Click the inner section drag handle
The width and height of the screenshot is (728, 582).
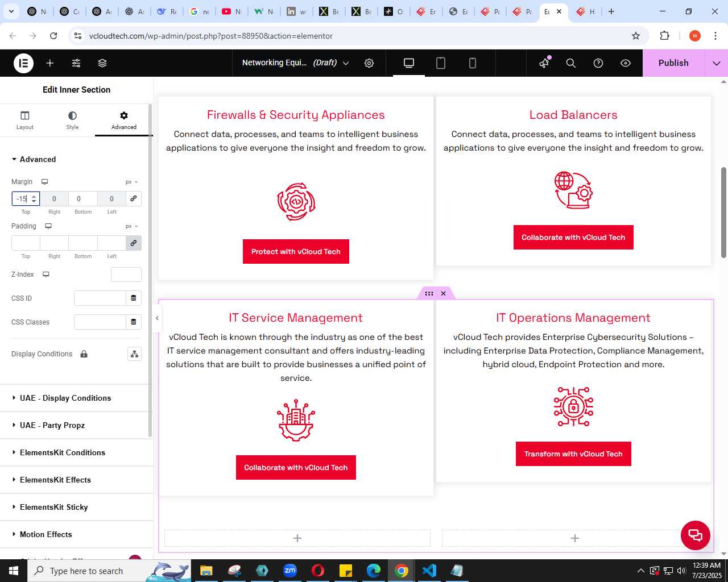pyautogui.click(x=429, y=293)
